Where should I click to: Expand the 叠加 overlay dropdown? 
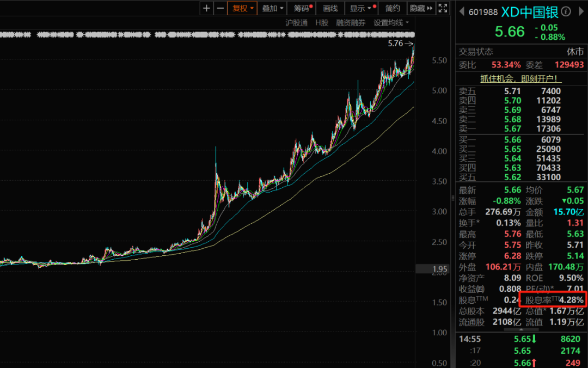(272, 8)
